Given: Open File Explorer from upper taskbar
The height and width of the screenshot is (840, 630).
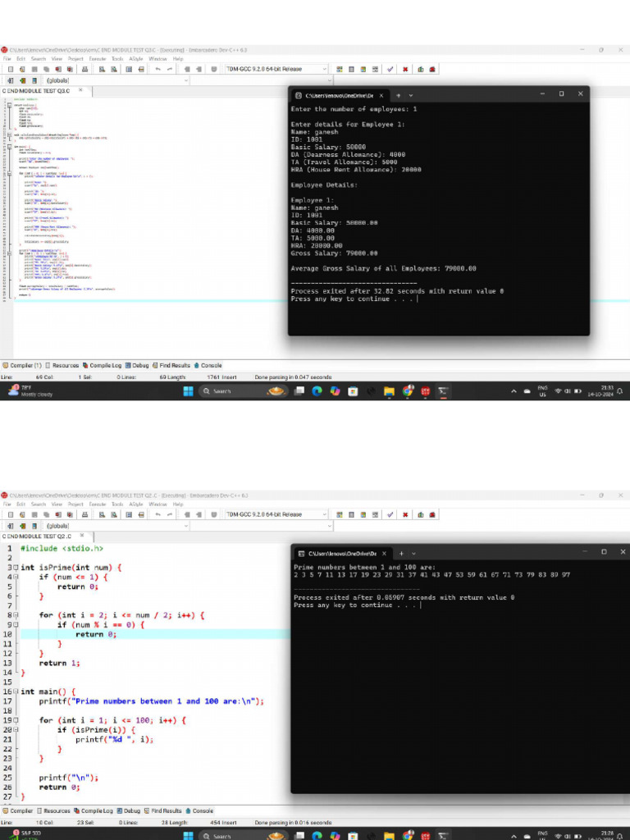Looking at the screenshot, I should coord(389,391).
